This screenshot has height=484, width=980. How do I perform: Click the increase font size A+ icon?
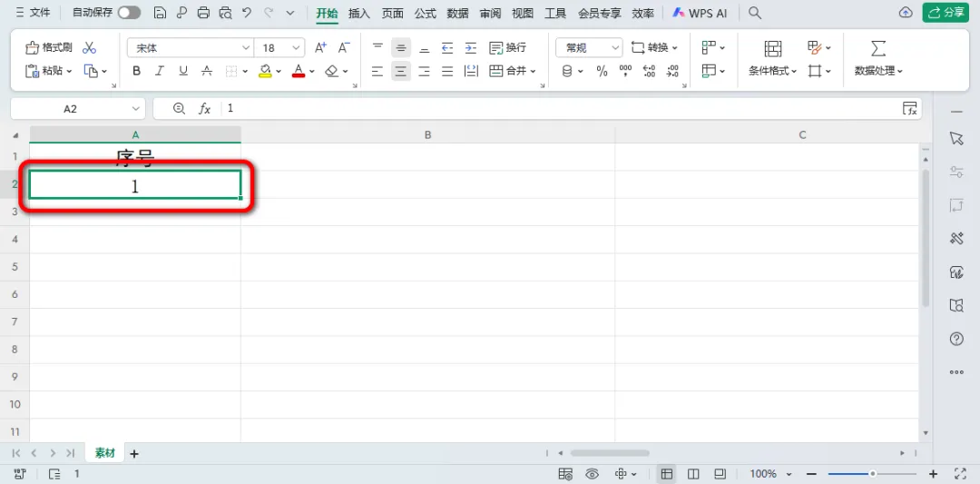coord(320,47)
